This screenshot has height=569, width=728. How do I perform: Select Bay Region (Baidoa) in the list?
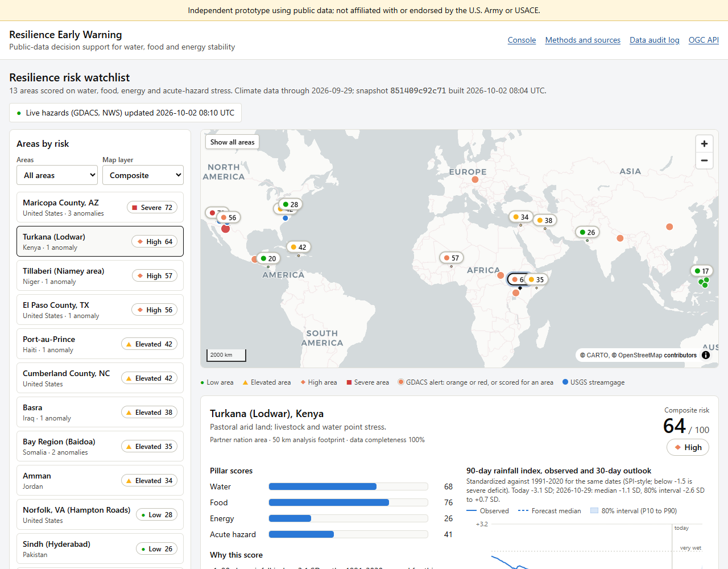coord(100,446)
